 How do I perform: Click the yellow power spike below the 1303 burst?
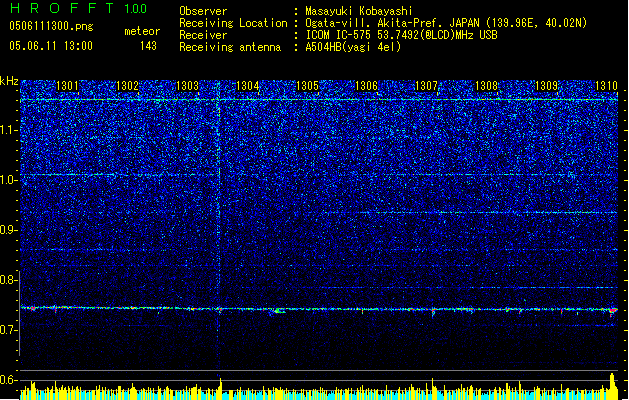click(220, 388)
